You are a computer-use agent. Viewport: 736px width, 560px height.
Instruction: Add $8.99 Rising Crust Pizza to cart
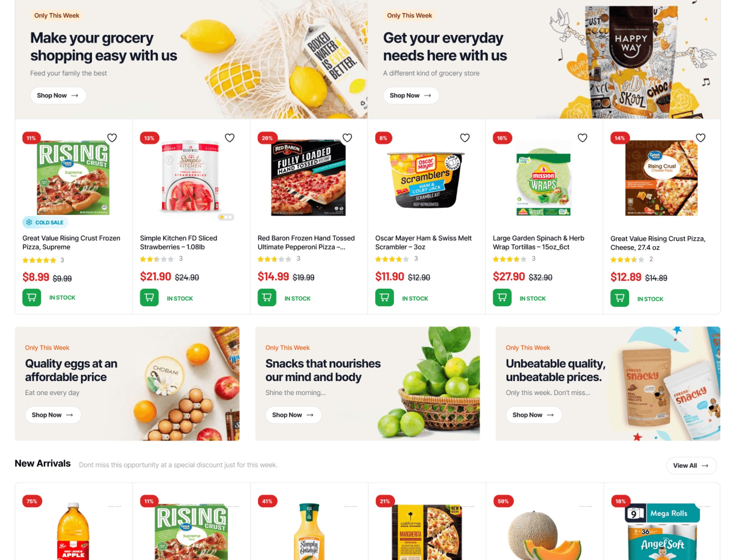(x=32, y=297)
